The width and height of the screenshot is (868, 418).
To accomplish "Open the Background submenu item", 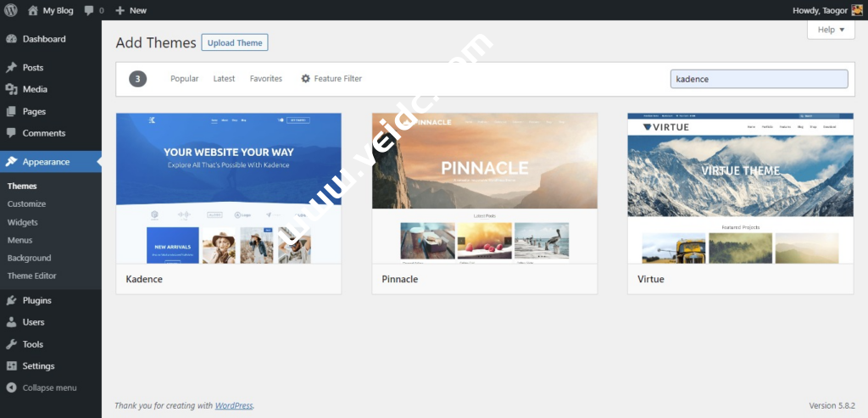I will pos(30,258).
